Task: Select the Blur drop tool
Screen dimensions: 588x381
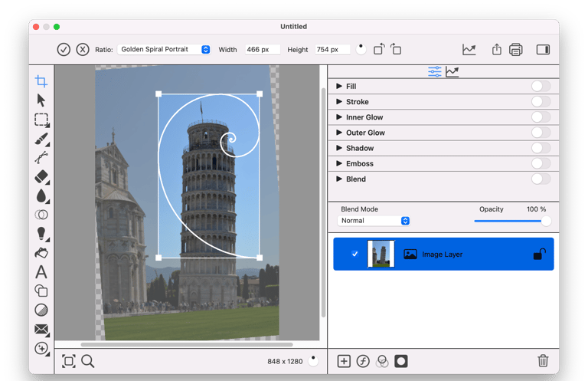Action: 41,196
